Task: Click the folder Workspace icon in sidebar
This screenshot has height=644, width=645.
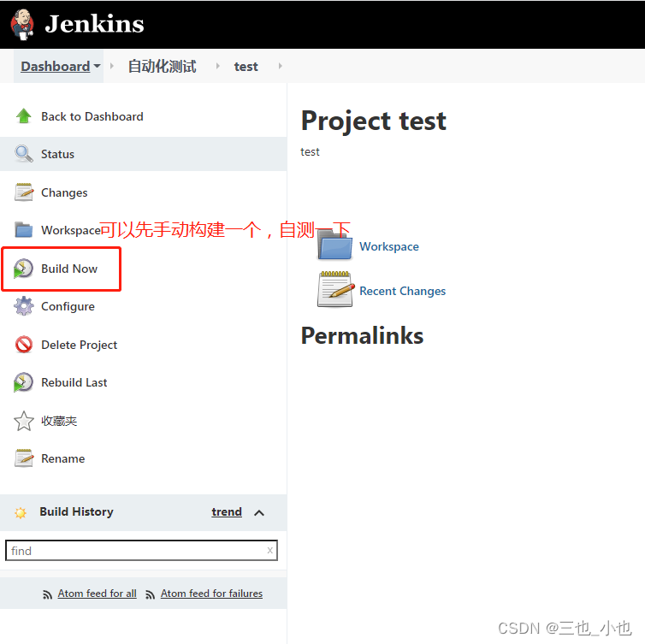Action: point(24,229)
